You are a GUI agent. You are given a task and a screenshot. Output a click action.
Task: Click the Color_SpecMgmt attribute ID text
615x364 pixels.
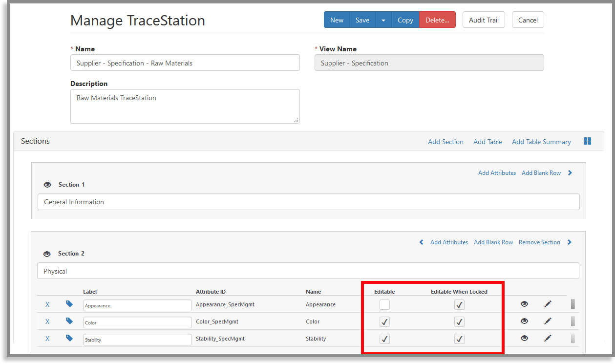pyautogui.click(x=217, y=321)
